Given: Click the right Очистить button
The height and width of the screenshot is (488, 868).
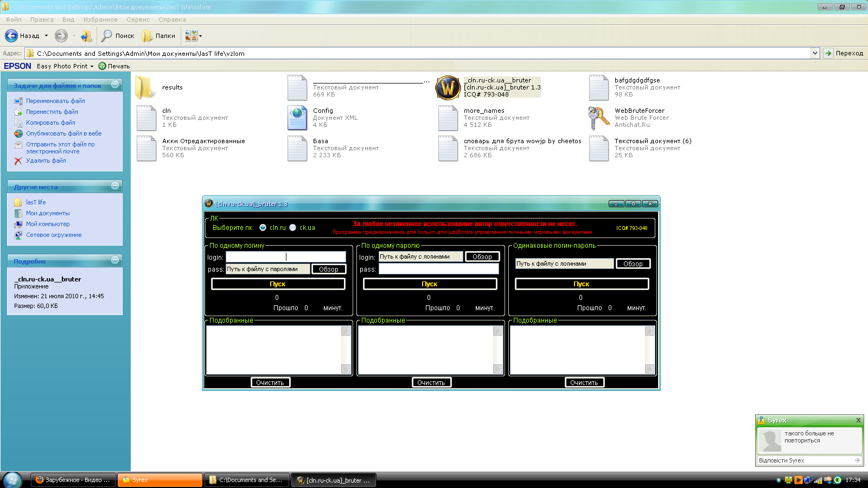Looking at the screenshot, I should click(584, 382).
